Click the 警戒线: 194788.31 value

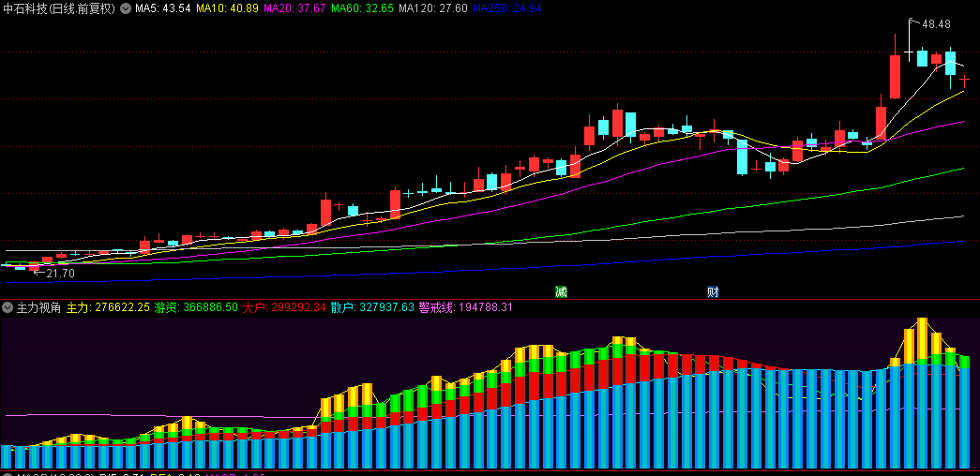[x=466, y=307]
